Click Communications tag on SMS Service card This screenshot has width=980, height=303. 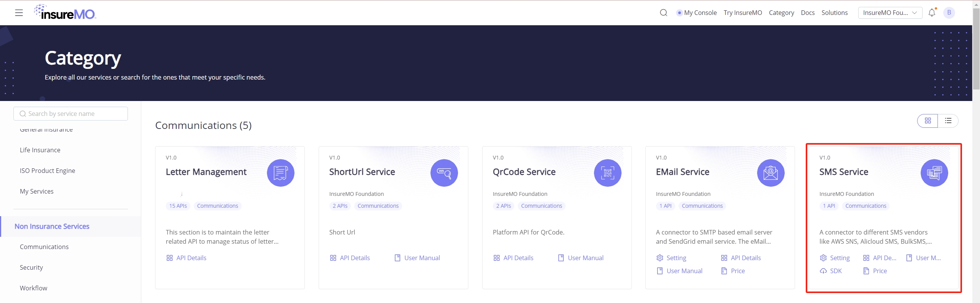pyautogui.click(x=866, y=206)
